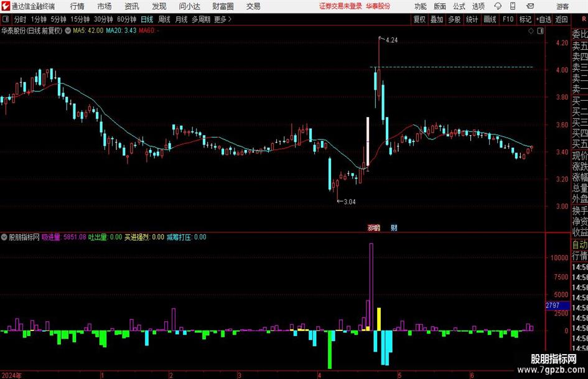Select the 30分钟 period
Viewport: 588px width, 379px height.
click(103, 19)
